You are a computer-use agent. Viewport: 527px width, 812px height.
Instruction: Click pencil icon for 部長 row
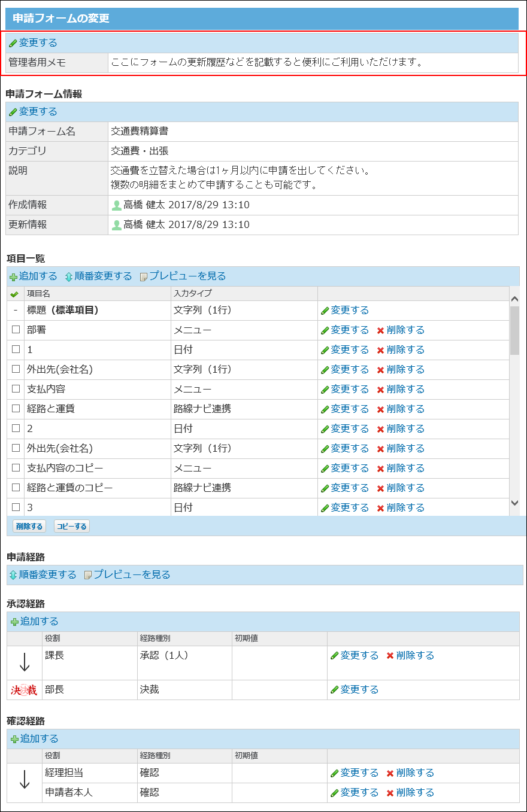point(335,690)
